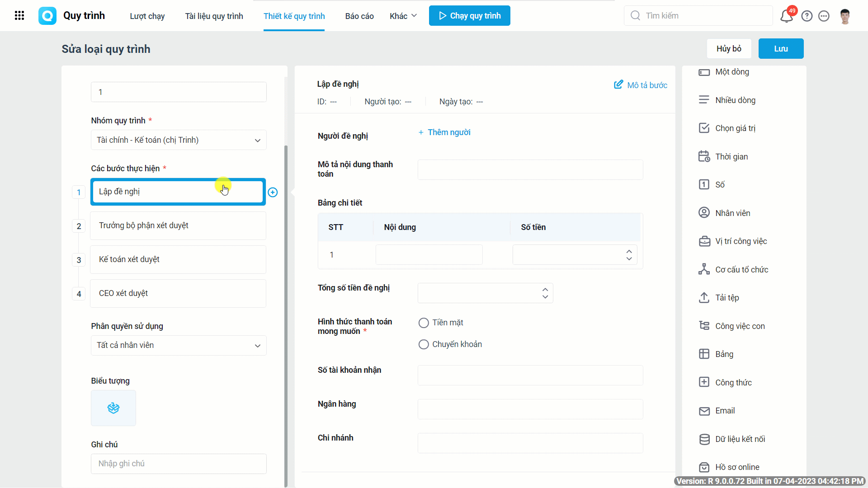Click the Lưu save button
This screenshot has width=868, height=488.
[x=781, y=48]
